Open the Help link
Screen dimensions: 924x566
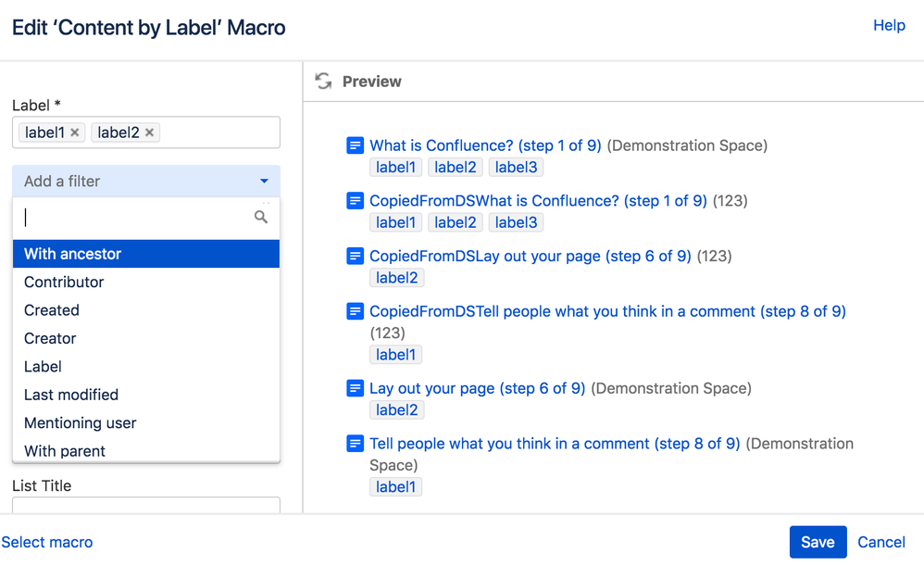[x=889, y=25]
